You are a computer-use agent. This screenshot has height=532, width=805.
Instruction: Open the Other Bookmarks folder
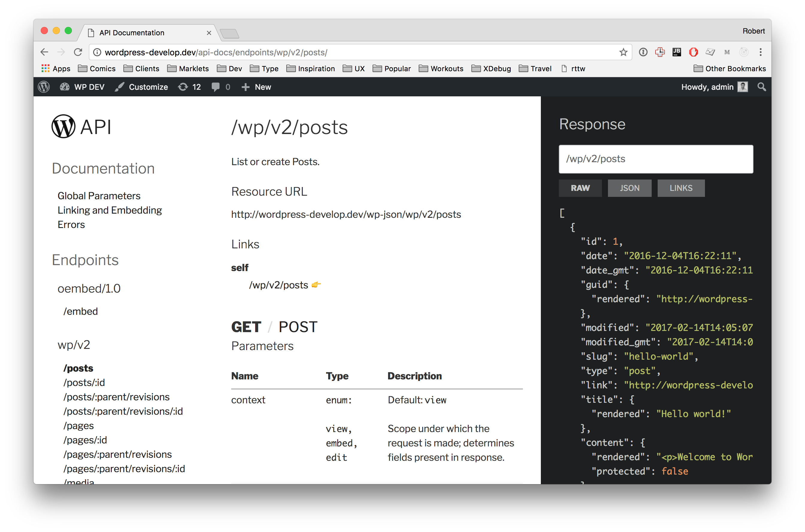pyautogui.click(x=729, y=69)
